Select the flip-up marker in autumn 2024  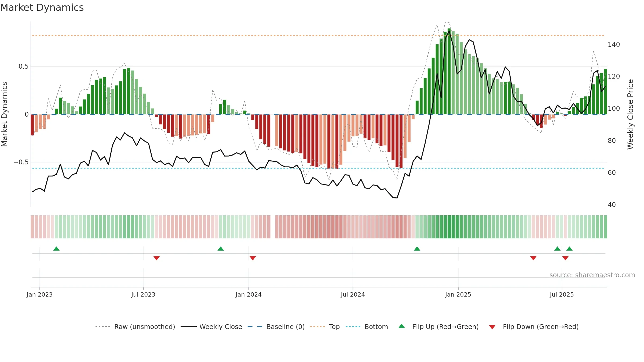coord(417,249)
